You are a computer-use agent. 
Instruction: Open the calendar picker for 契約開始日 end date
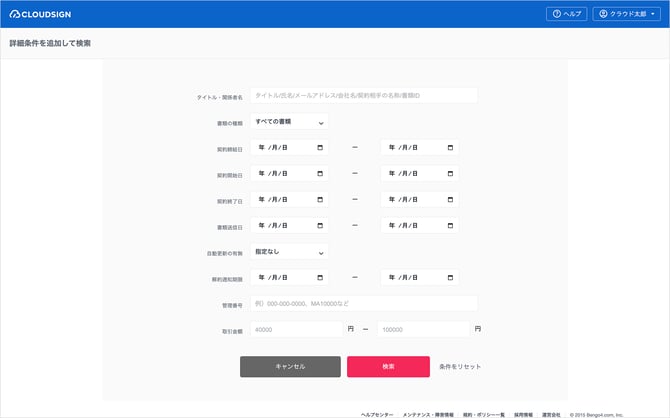[450, 174]
